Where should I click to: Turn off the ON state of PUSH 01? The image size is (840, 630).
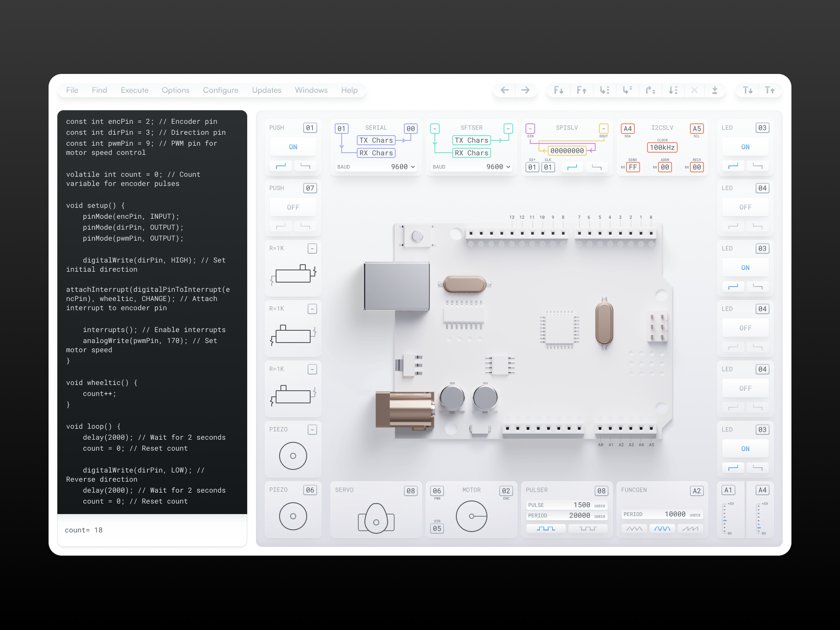[293, 147]
